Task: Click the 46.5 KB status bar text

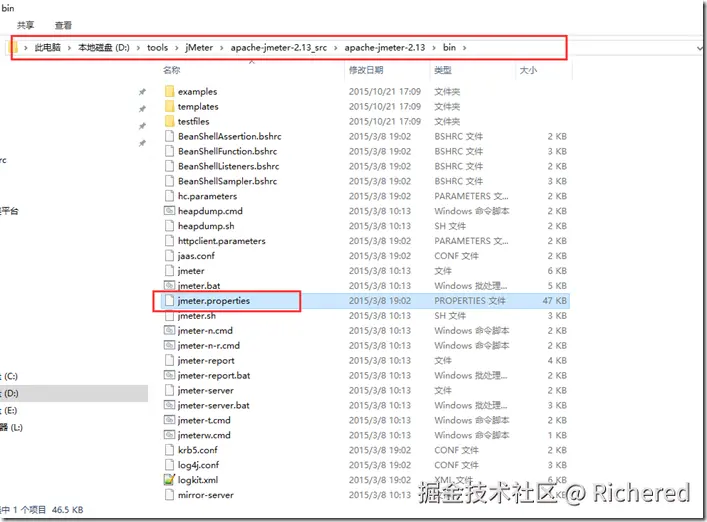Action: pyautogui.click(x=68, y=510)
